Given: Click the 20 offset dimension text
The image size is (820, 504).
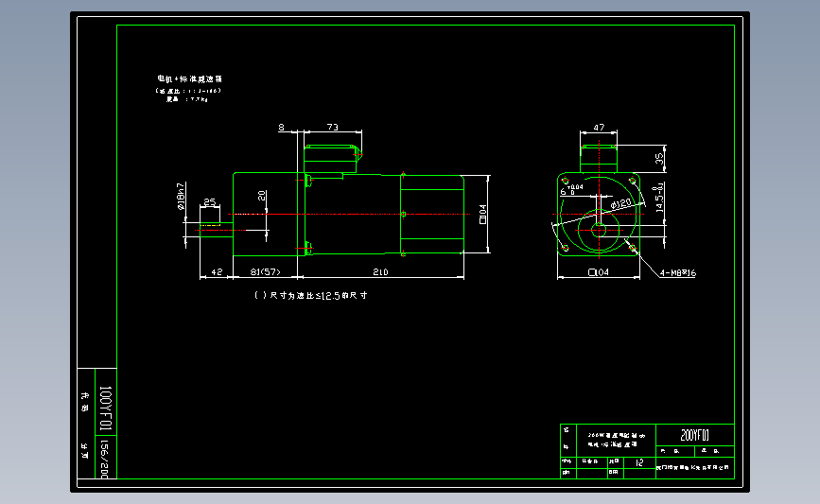Looking at the screenshot, I should [x=261, y=196].
